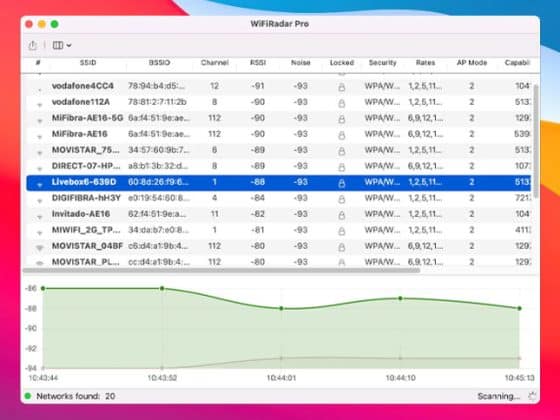Viewport: 560px width, 420px height.
Task: Click the signal icon for MIWIFI_2G_TP row
Action: point(40,233)
